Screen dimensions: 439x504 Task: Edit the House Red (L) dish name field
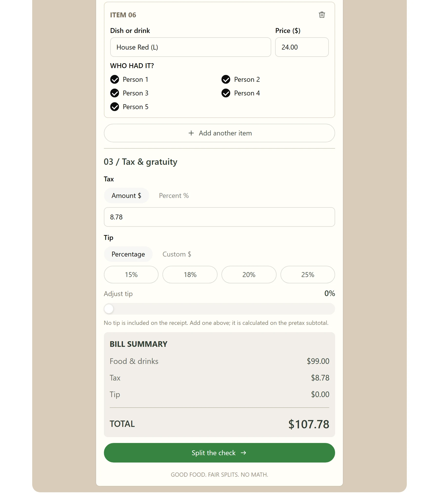coord(190,47)
